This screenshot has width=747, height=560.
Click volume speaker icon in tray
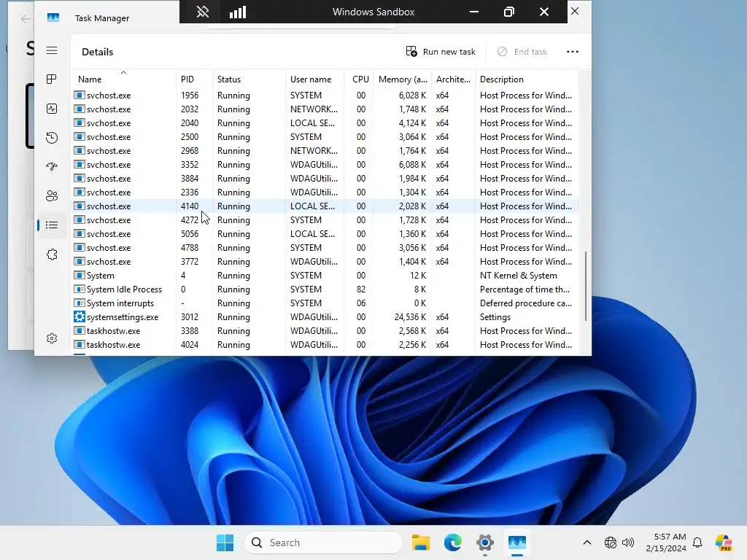point(628,542)
